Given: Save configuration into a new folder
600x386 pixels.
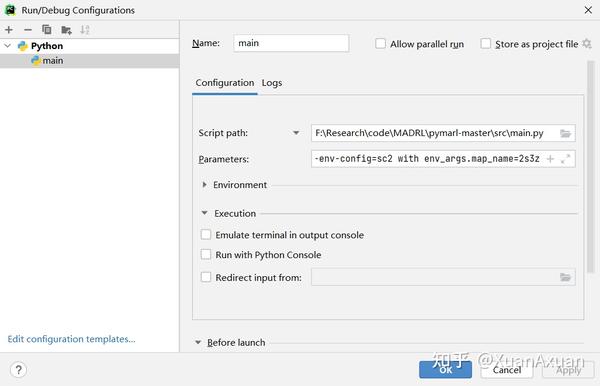Looking at the screenshot, I should (66, 30).
